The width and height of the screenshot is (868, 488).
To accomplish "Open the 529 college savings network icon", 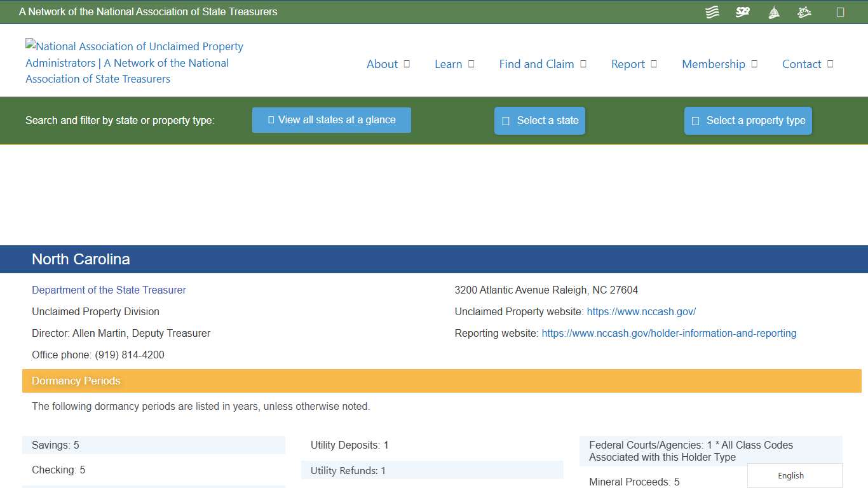I will point(742,11).
